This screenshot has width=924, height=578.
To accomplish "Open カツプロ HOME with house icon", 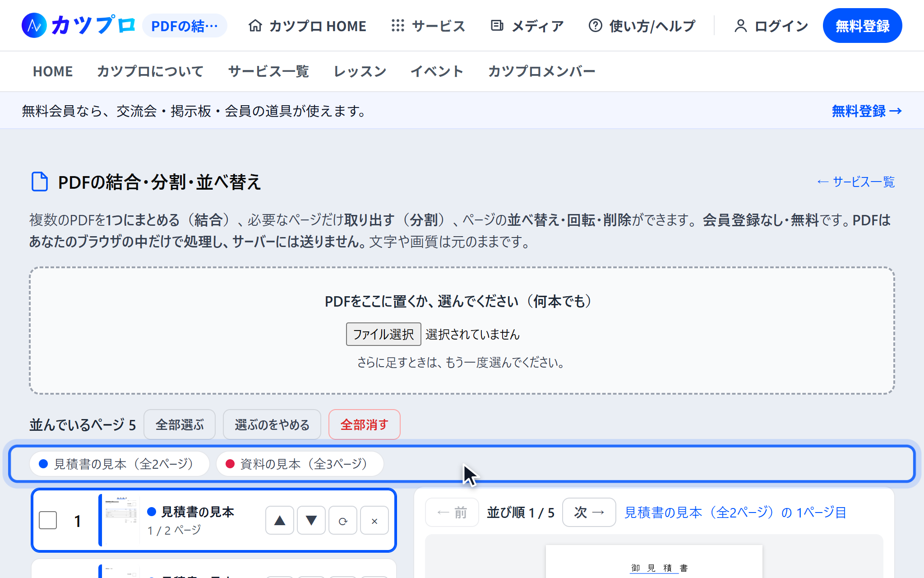I will click(x=307, y=26).
